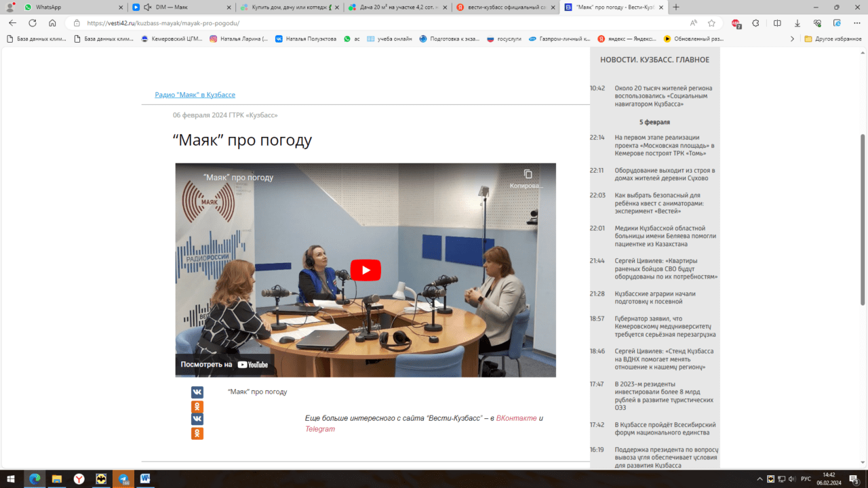Open the Обновленный раз... bookmark
Image resolution: width=868 pixels, height=488 pixels.
coord(693,39)
